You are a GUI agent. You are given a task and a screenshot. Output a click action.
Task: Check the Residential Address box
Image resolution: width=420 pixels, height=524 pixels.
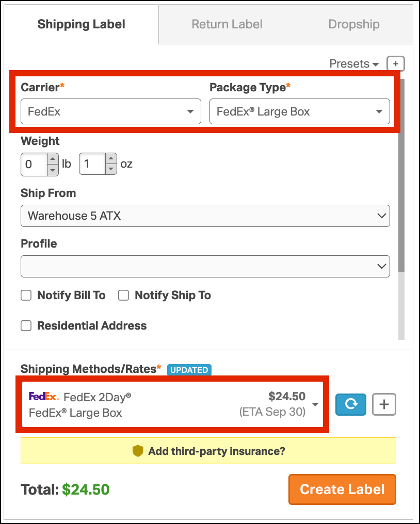26,326
